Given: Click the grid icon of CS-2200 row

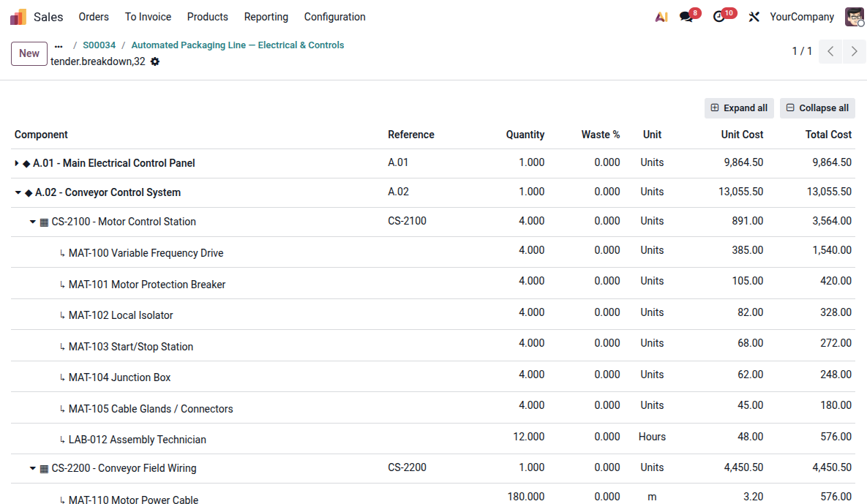Looking at the screenshot, I should (44, 469).
